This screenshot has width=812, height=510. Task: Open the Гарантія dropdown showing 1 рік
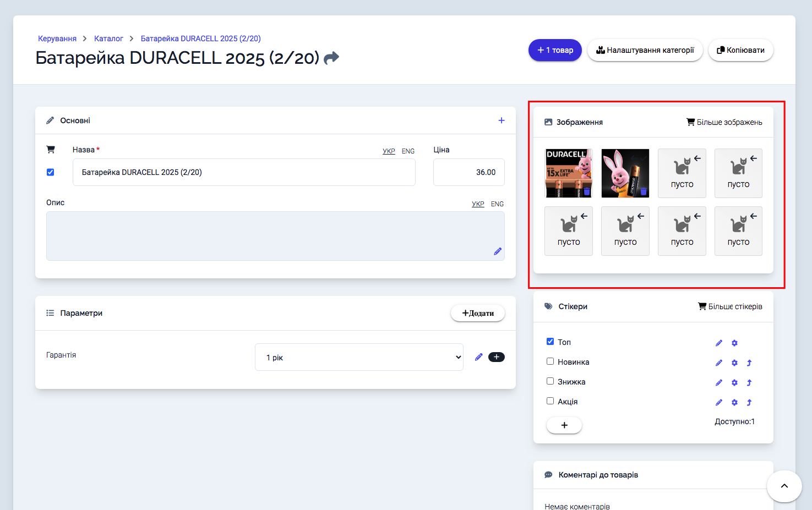click(359, 357)
